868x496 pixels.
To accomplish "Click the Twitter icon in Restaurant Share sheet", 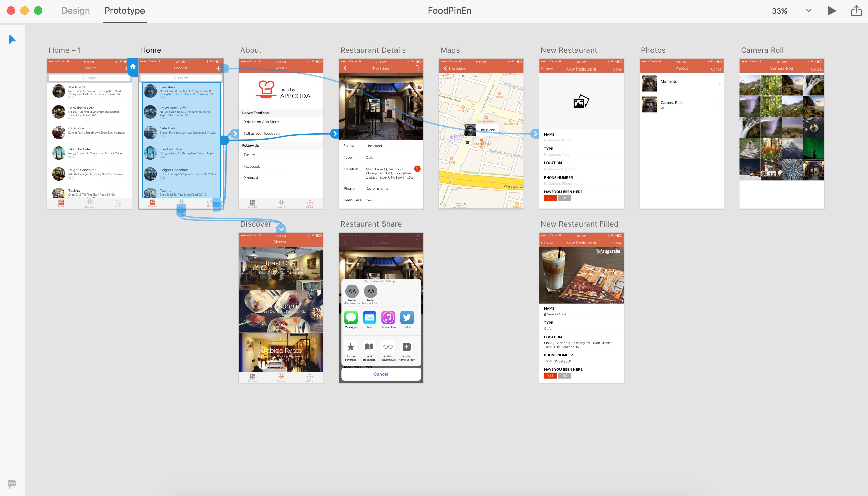I will [x=406, y=317].
